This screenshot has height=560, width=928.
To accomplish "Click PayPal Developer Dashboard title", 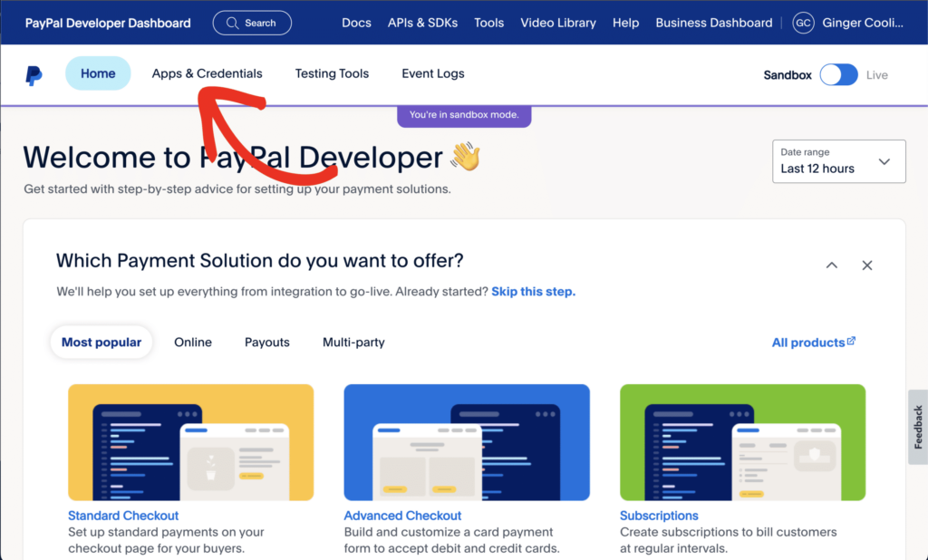I will pos(108,23).
